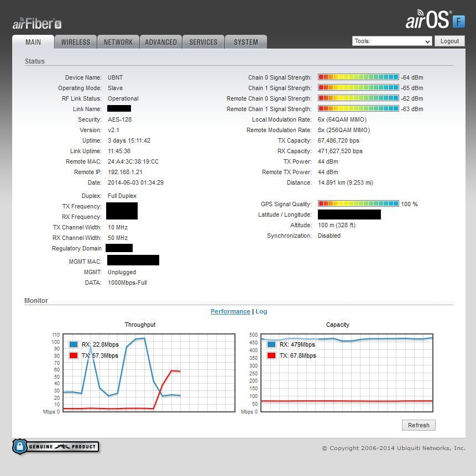Open the WIRELESS tab
This screenshot has width=476, height=476.
point(76,42)
